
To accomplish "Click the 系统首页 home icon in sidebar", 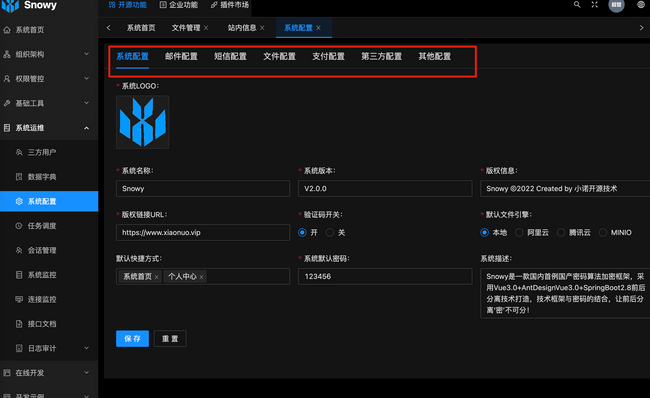I will pos(7,30).
